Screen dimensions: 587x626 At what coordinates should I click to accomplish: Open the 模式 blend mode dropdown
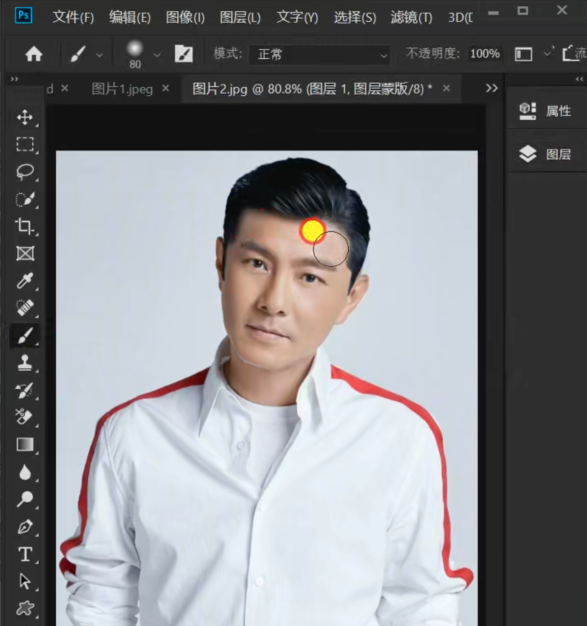point(320,54)
